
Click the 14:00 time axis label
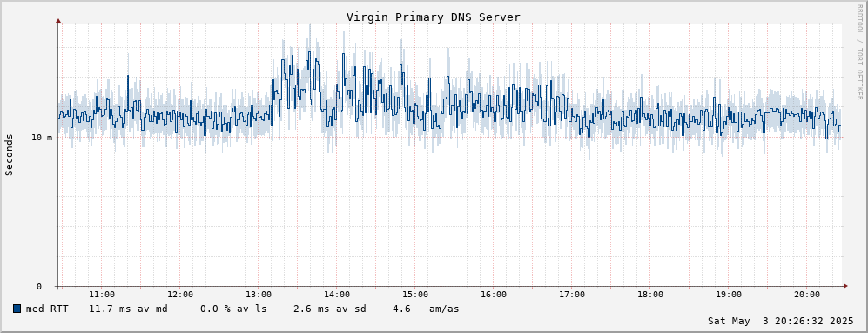click(x=337, y=295)
